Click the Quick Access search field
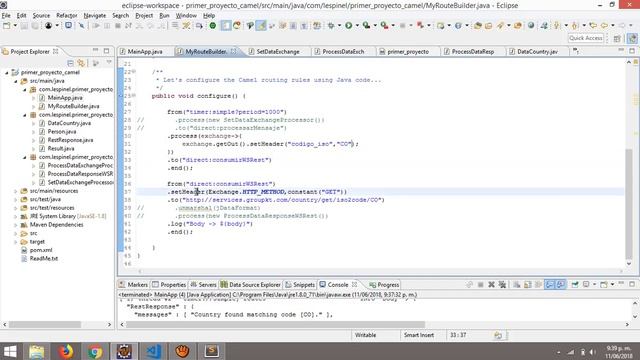640x360 pixels. tap(586, 38)
